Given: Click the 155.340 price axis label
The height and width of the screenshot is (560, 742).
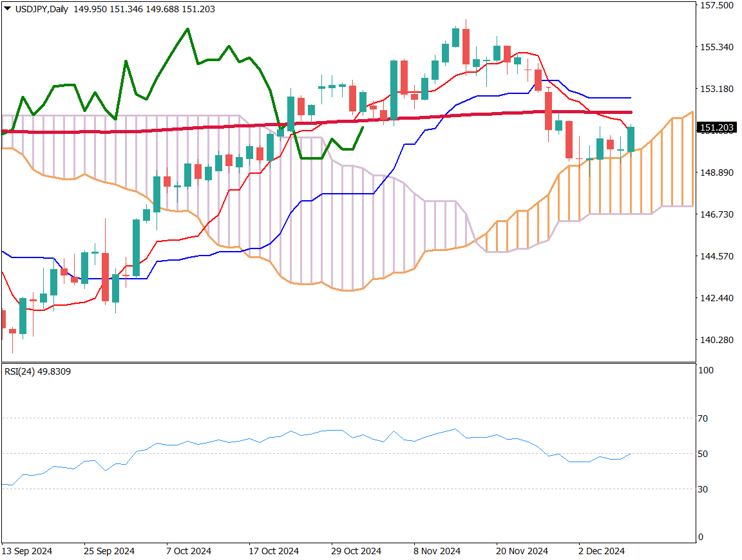Looking at the screenshot, I should tap(717, 47).
